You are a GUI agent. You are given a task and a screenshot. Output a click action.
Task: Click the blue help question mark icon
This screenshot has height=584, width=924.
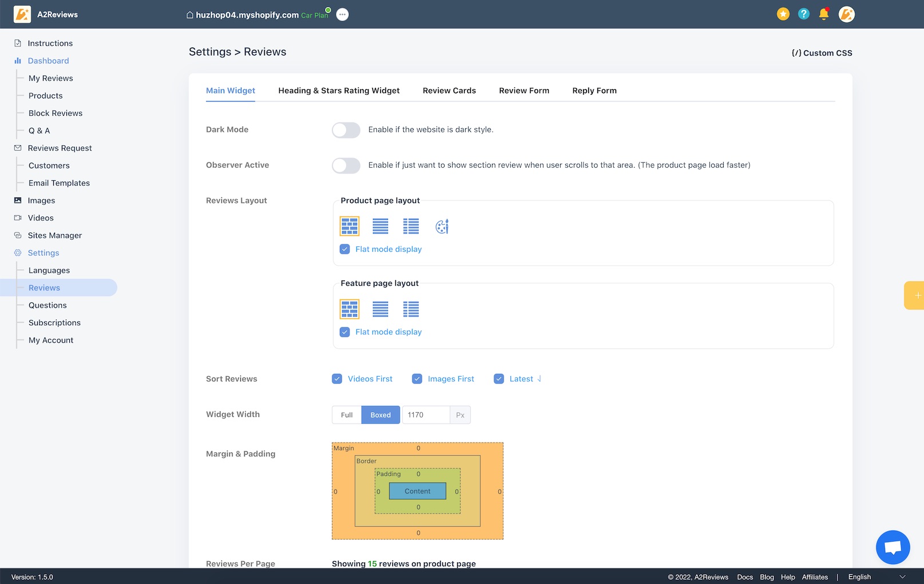[x=804, y=14]
